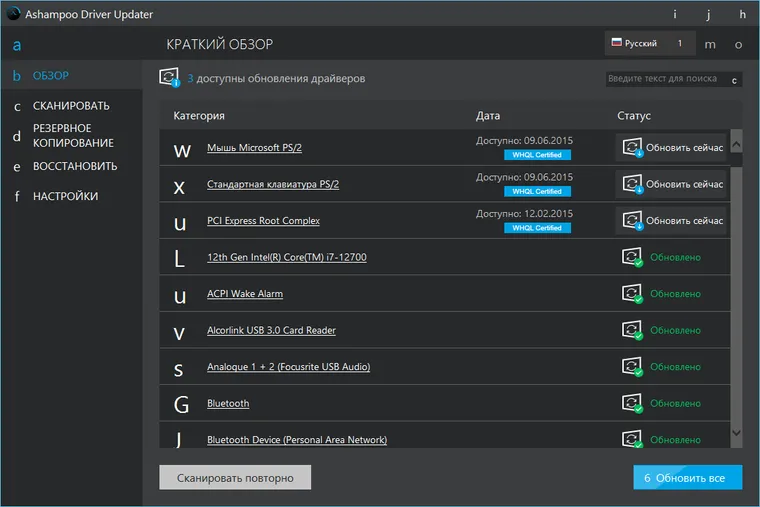
Task: Click the audio icon for Analogue 1 + 2 Focusrite
Action: click(x=178, y=371)
